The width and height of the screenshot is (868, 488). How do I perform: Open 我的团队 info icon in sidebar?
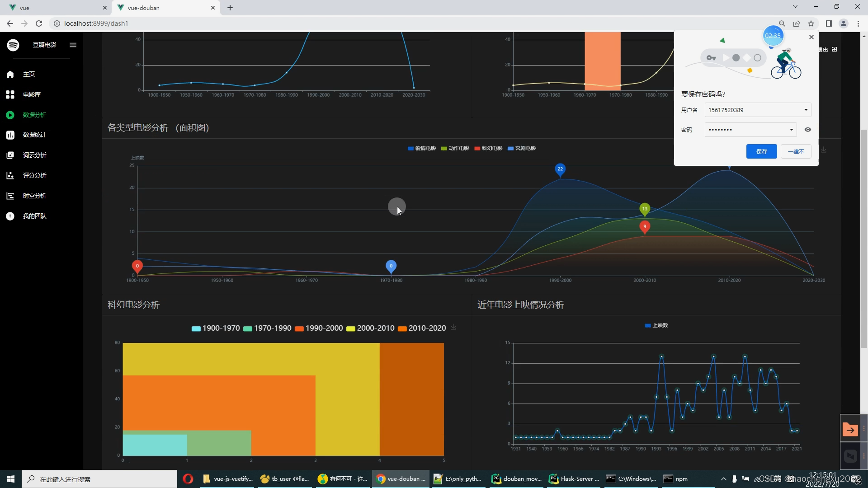point(10,216)
